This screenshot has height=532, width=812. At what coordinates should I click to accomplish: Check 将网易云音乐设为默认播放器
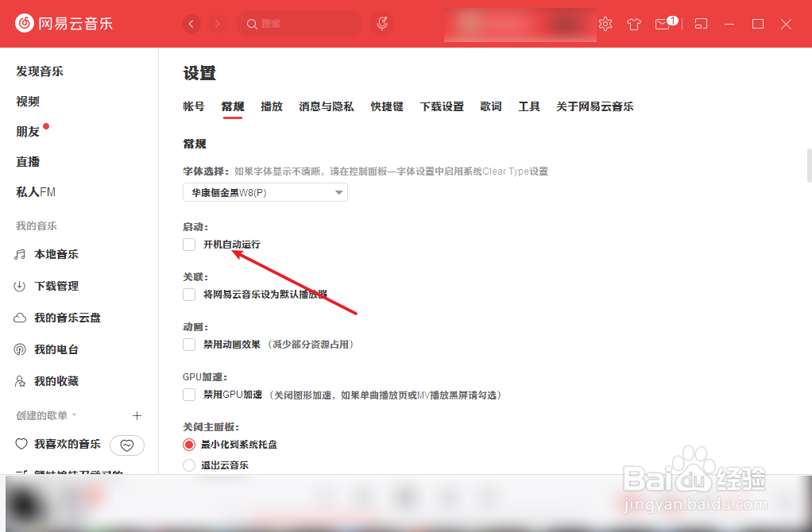188,295
